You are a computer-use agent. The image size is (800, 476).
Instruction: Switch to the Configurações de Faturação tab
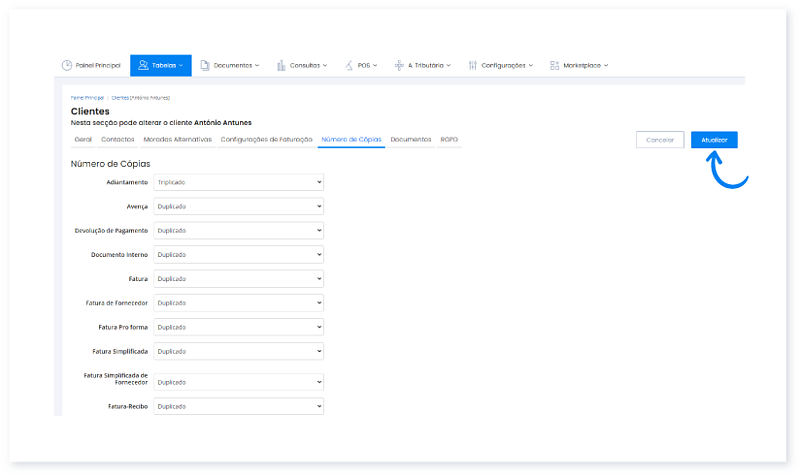pyautogui.click(x=266, y=139)
